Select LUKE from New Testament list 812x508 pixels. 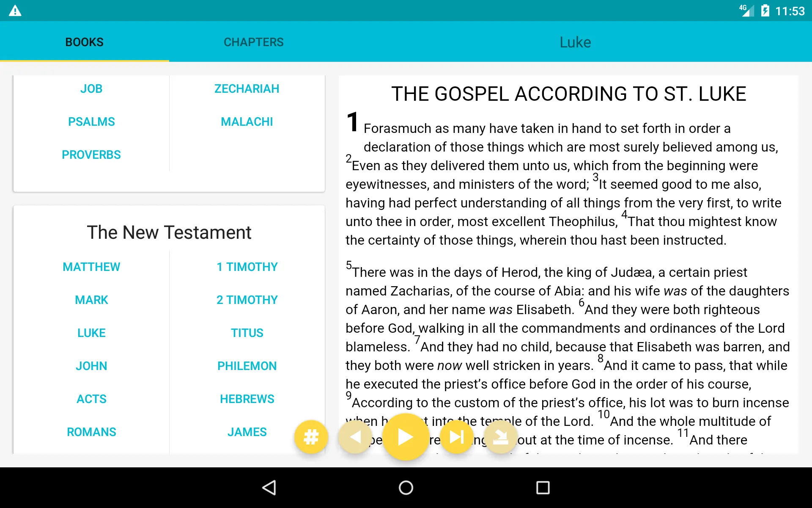click(91, 333)
